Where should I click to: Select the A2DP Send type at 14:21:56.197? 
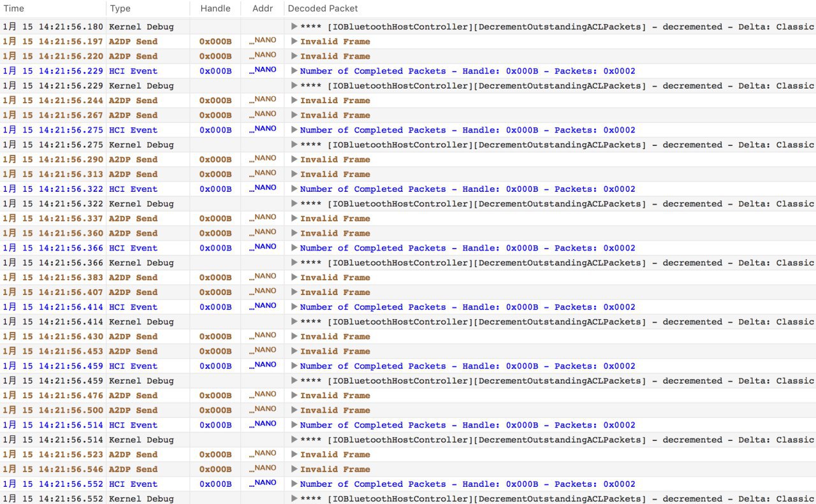coord(133,41)
